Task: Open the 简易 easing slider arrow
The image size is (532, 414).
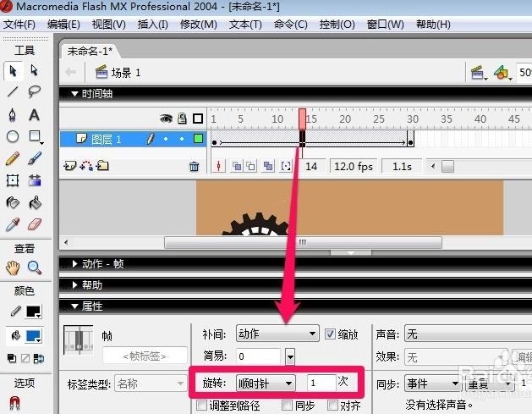Action: click(x=290, y=356)
